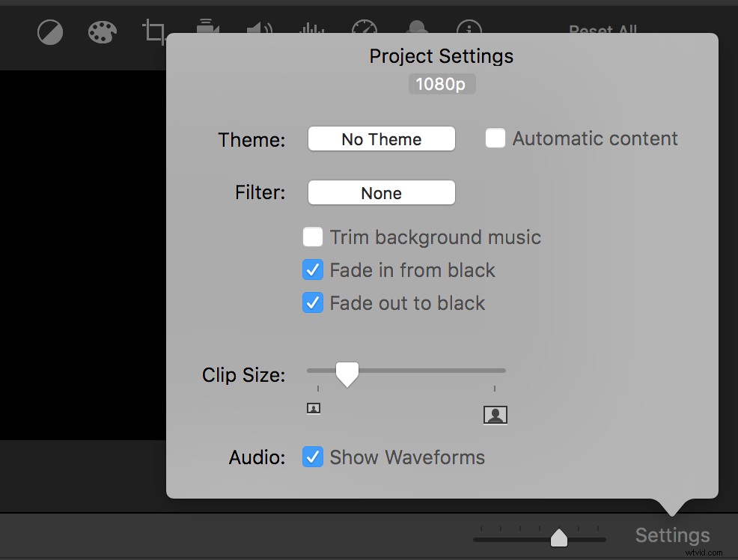This screenshot has height=560, width=738.
Task: Enable Trim background music
Action: click(313, 237)
